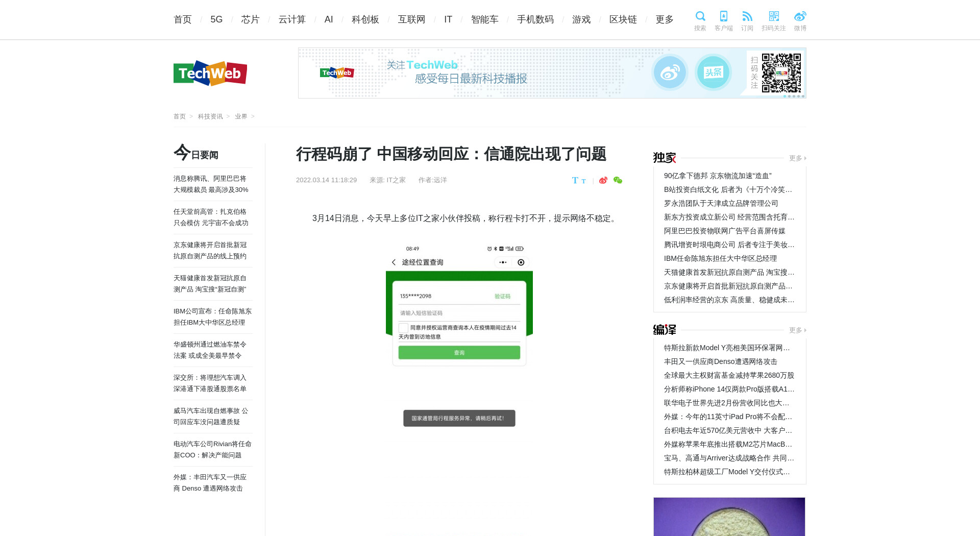Open the 云计算 navigation item
Image resolution: width=980 pixels, height=536 pixels.
tap(292, 19)
